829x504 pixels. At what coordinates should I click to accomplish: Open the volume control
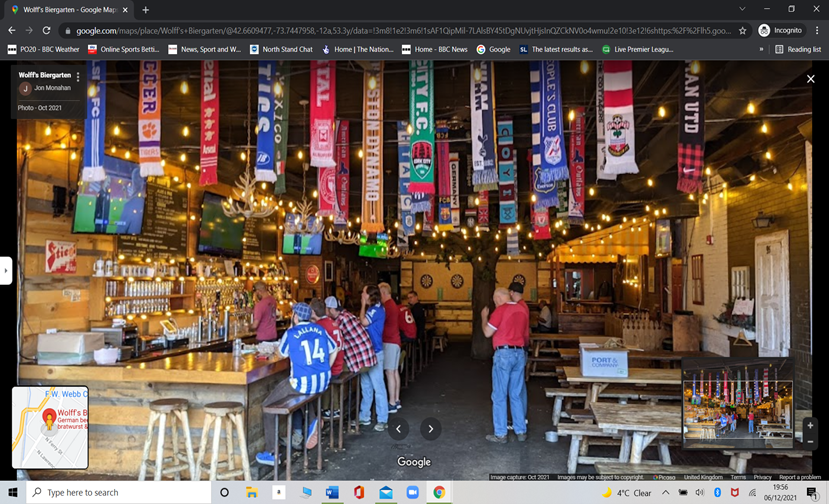700,492
